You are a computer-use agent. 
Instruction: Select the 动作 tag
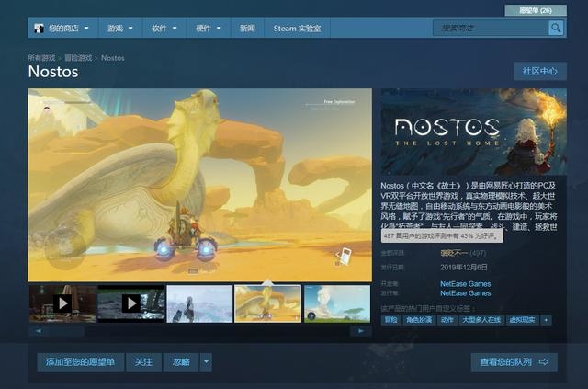[447, 320]
